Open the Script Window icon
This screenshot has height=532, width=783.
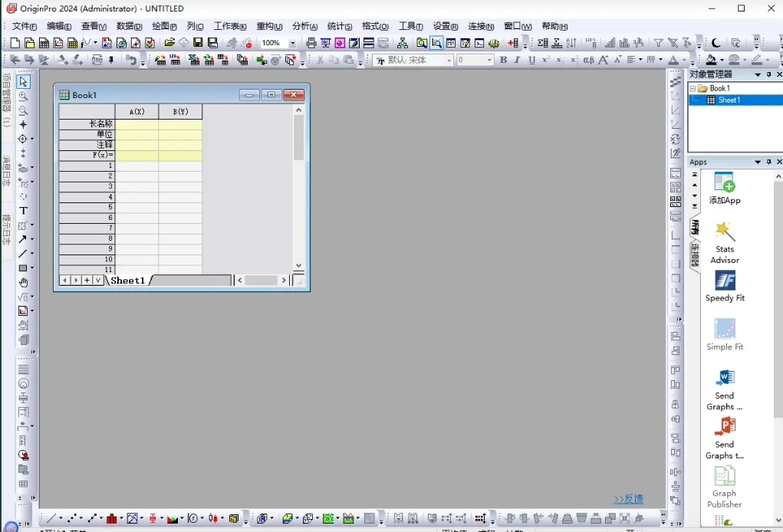tap(479, 43)
